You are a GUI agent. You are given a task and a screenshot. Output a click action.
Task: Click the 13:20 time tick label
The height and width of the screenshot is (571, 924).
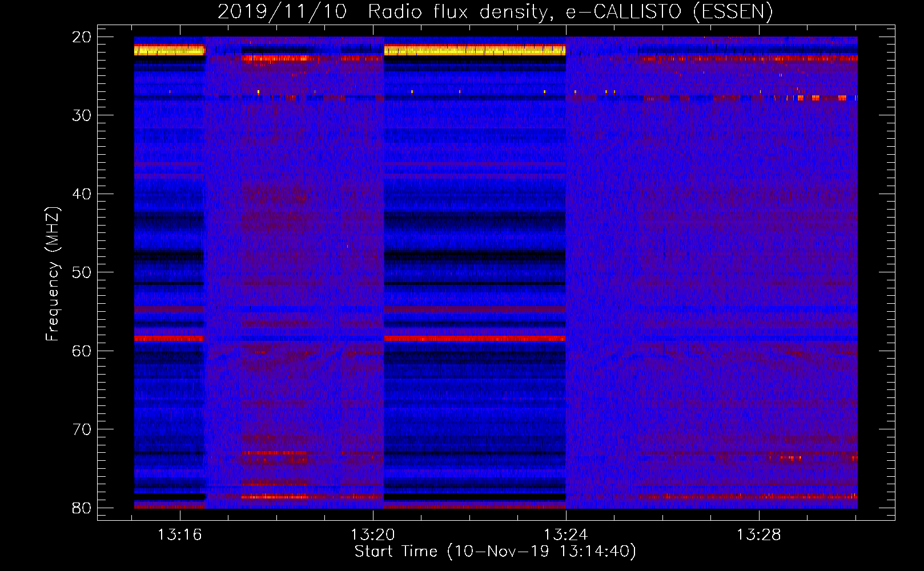click(x=373, y=535)
